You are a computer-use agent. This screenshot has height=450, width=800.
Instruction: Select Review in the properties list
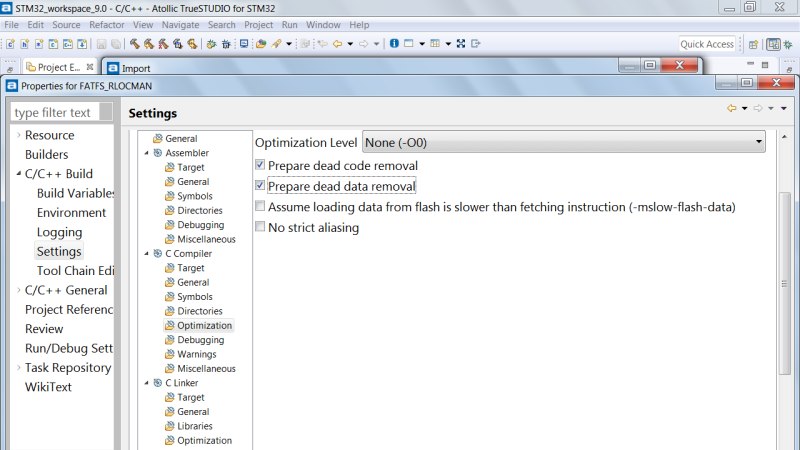pos(44,329)
